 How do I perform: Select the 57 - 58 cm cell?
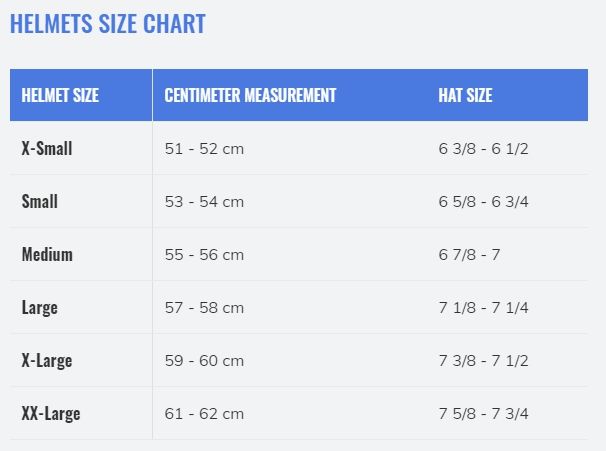coord(204,308)
